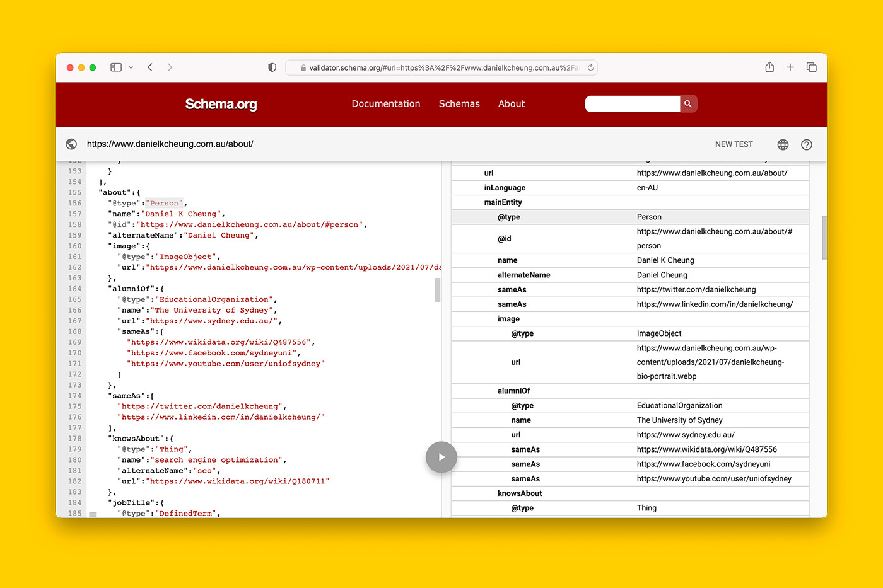
Task: Open the help question mark icon
Action: click(x=806, y=144)
